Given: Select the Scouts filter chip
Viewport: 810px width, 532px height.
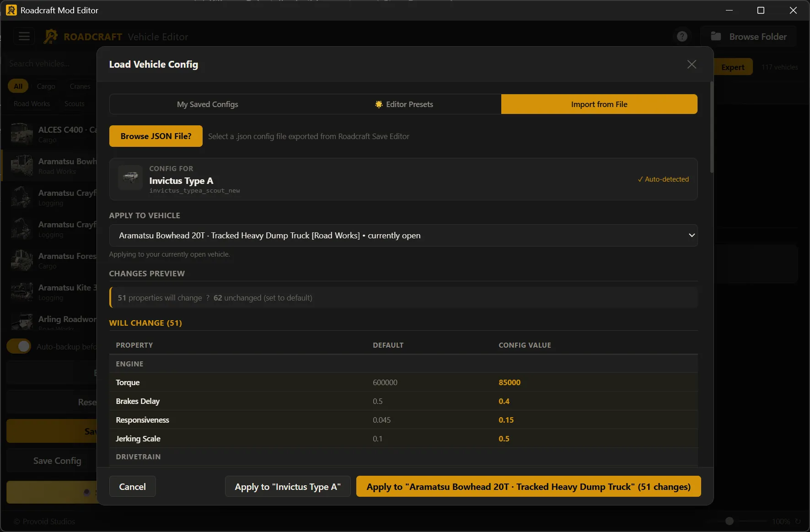Looking at the screenshot, I should tap(75, 104).
